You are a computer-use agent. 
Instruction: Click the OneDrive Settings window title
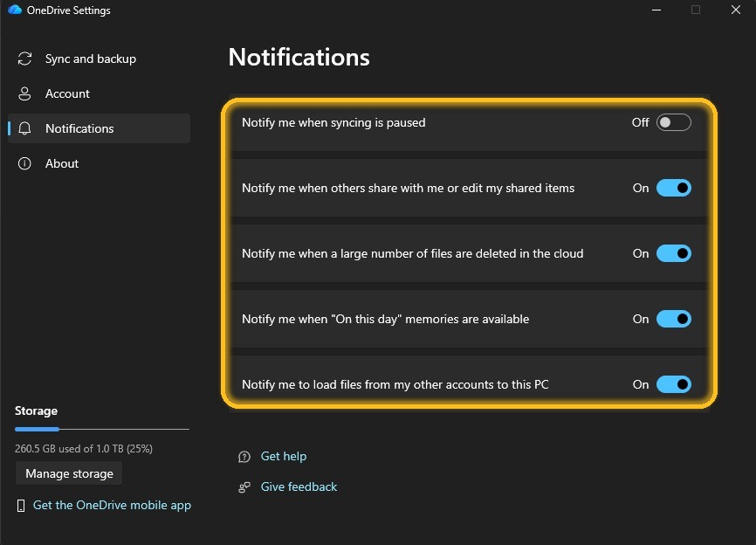coord(68,10)
